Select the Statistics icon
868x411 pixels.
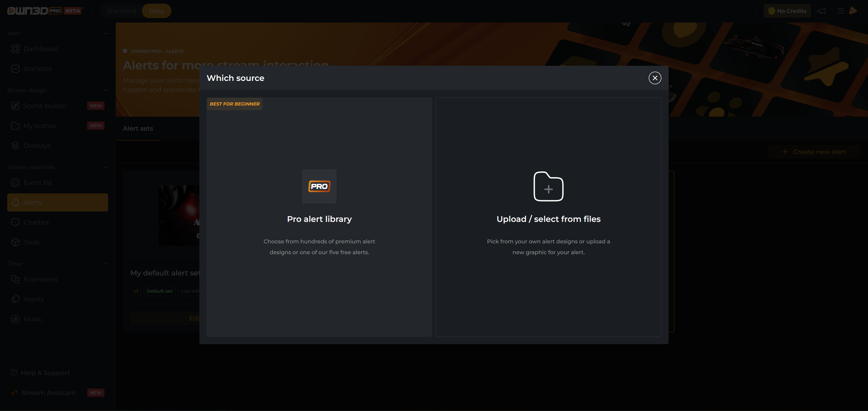pyautogui.click(x=15, y=68)
